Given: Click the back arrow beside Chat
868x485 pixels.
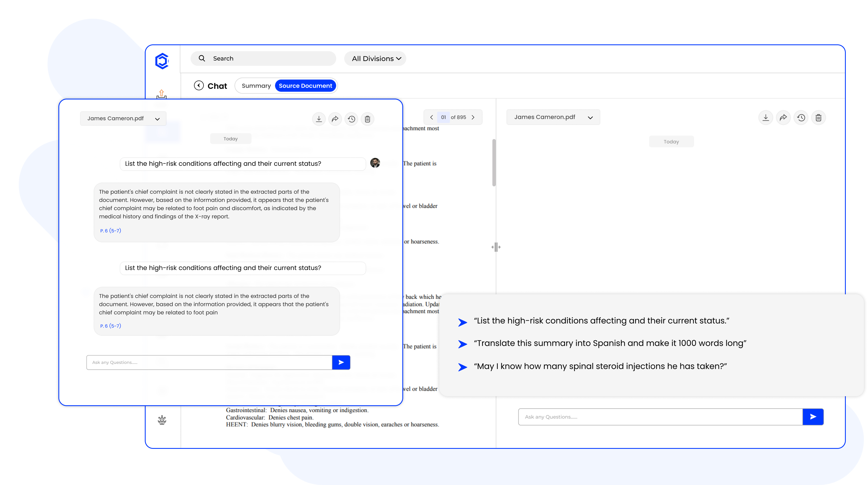Looking at the screenshot, I should [199, 85].
